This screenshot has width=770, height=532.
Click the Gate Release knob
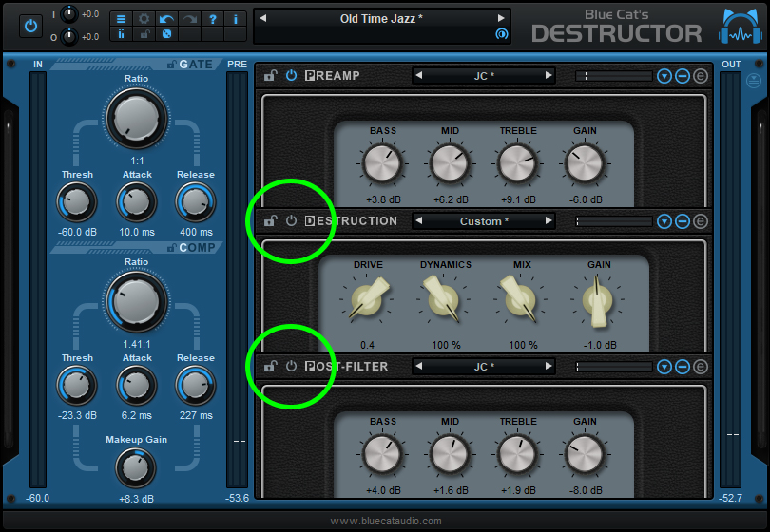tap(196, 202)
